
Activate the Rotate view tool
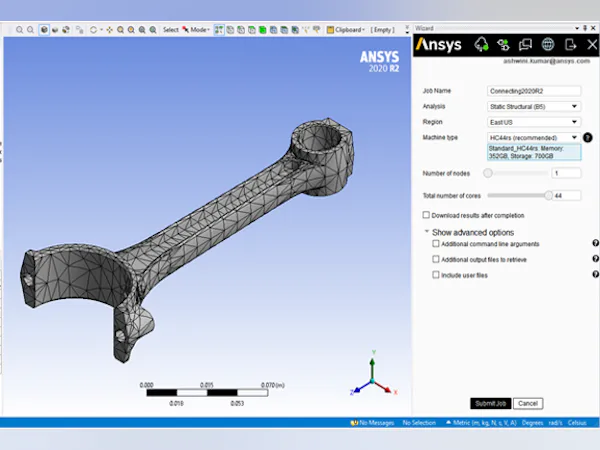(93, 30)
